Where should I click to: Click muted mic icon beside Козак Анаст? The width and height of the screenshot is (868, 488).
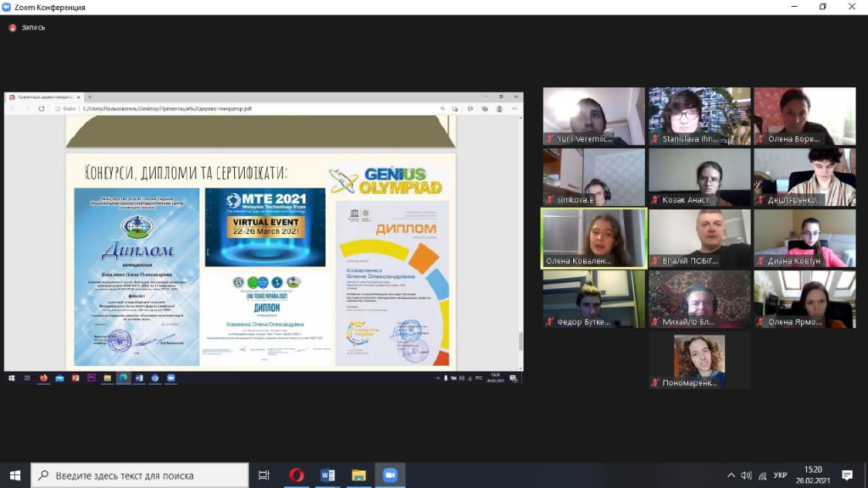click(655, 200)
